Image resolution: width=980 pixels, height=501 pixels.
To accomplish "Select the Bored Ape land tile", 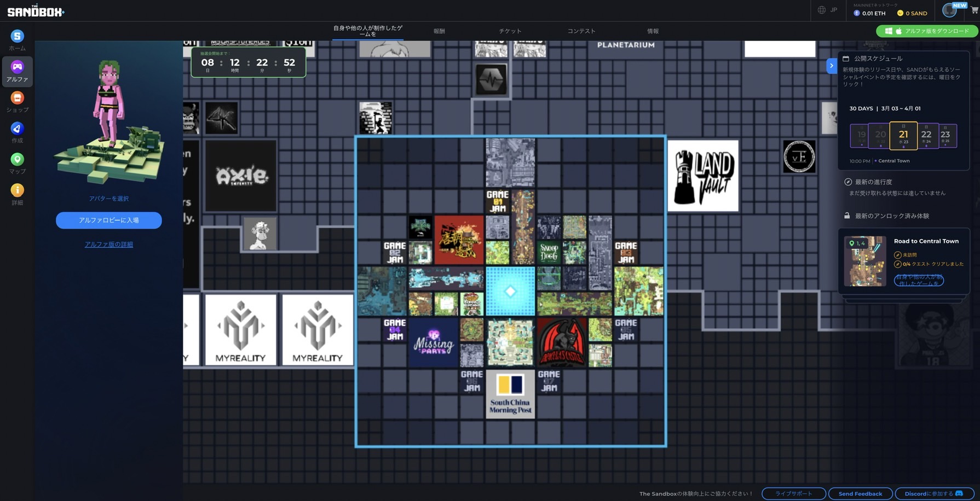I will pyautogui.click(x=260, y=234).
